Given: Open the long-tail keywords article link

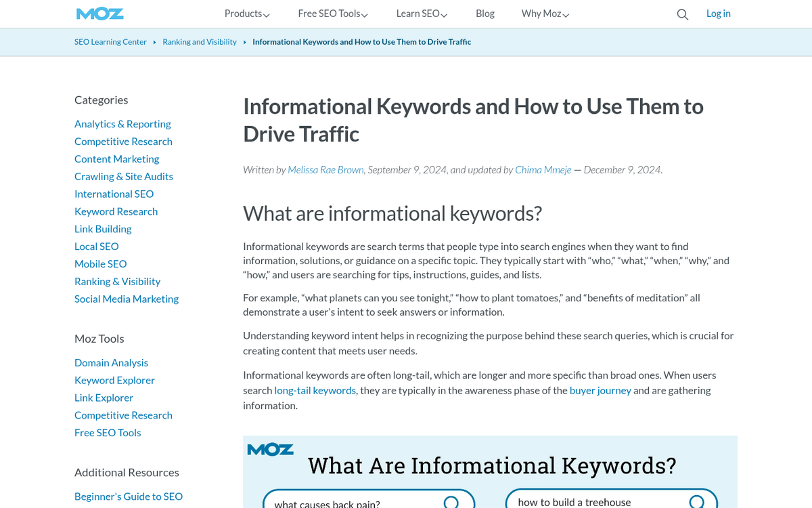Looking at the screenshot, I should (315, 390).
